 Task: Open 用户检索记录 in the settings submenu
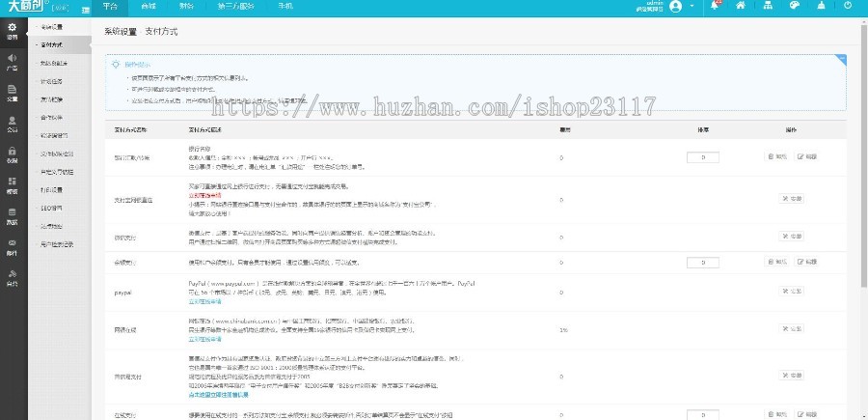point(57,244)
